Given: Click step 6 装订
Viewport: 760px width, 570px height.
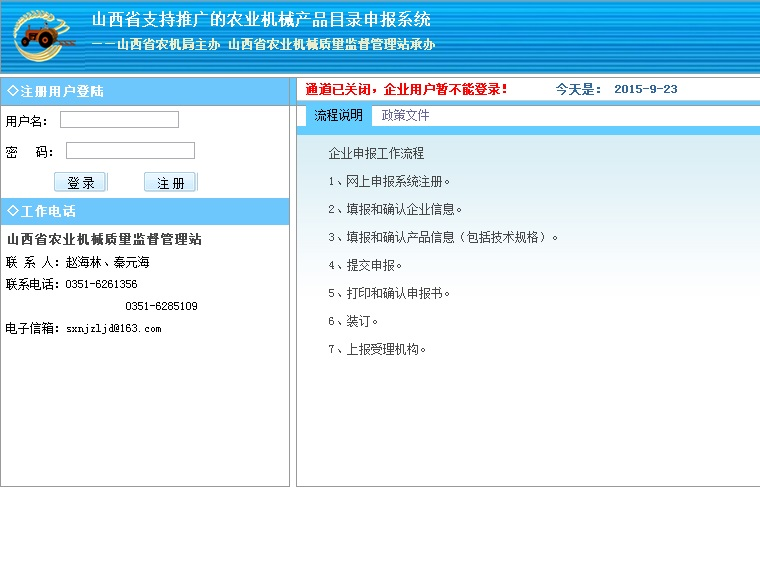Looking at the screenshot, I should point(353,321).
